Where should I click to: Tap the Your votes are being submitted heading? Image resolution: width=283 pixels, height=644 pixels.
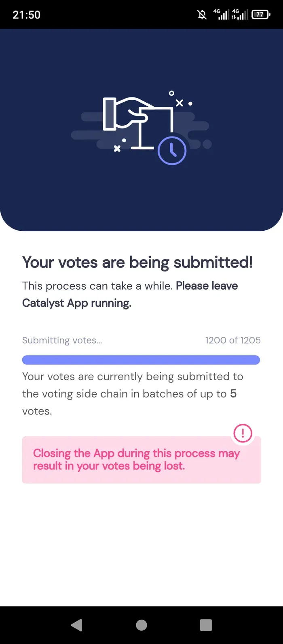pyautogui.click(x=137, y=263)
